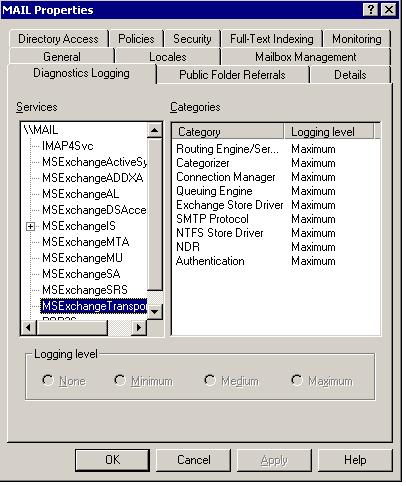Select the SMTP Protocol category
This screenshot has height=486, width=406.
coord(256,219)
